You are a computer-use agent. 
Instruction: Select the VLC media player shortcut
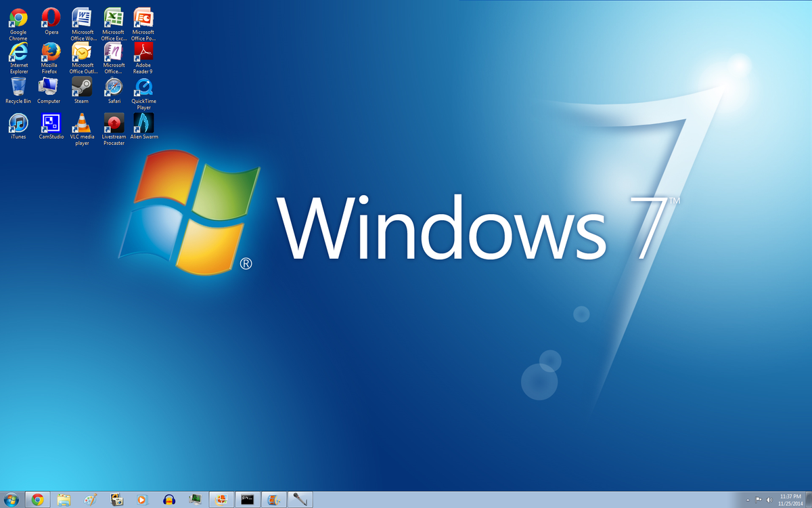point(83,129)
